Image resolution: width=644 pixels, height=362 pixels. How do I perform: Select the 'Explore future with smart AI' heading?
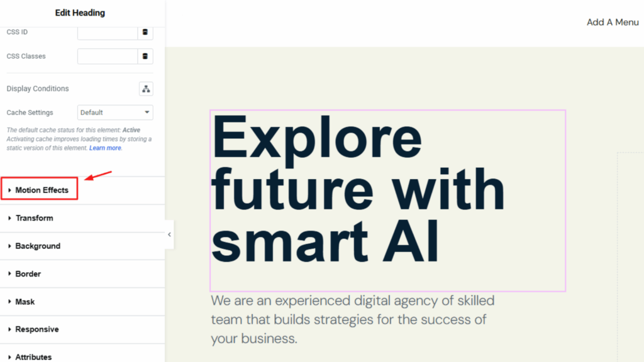tap(358, 190)
